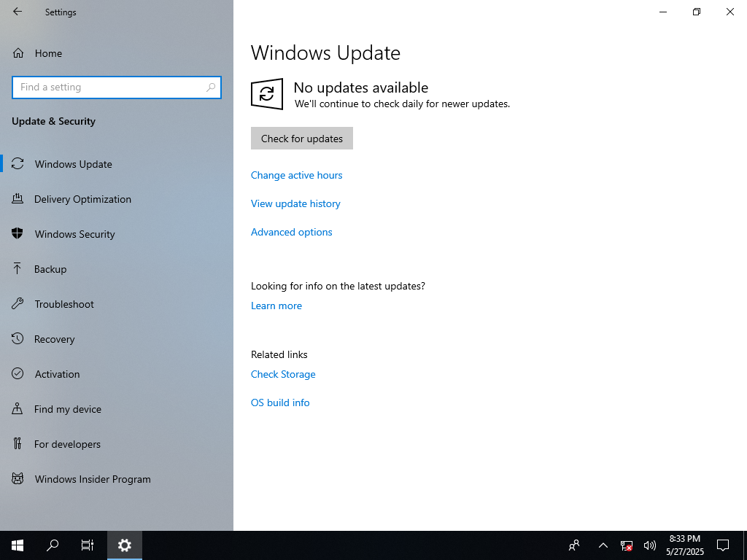747x560 pixels.
Task: Open the People icon in system tray
Action: point(574,545)
